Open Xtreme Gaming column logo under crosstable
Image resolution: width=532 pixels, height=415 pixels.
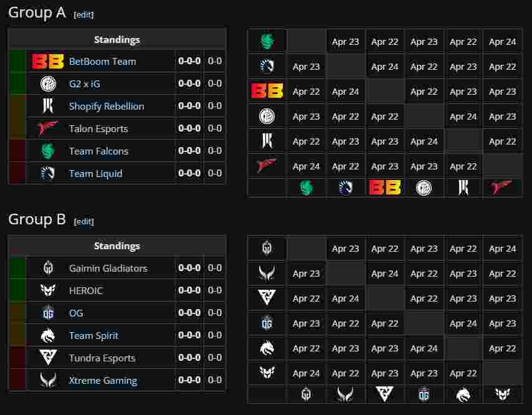pyautogui.click(x=345, y=394)
